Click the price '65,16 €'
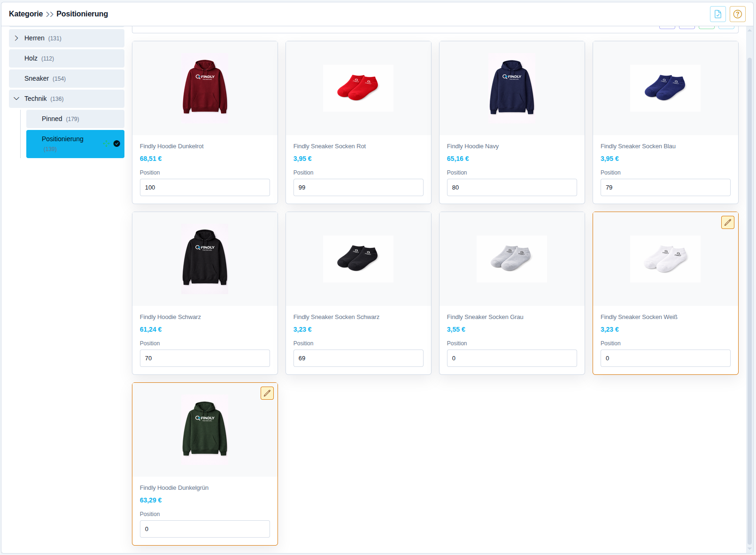The image size is (756, 555). [458, 159]
